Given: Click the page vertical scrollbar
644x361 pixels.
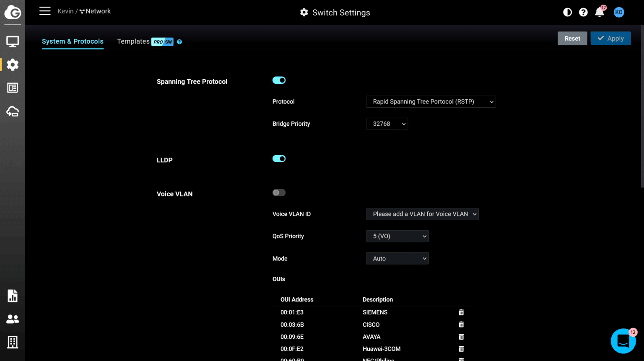Looking at the screenshot, I should [642, 106].
